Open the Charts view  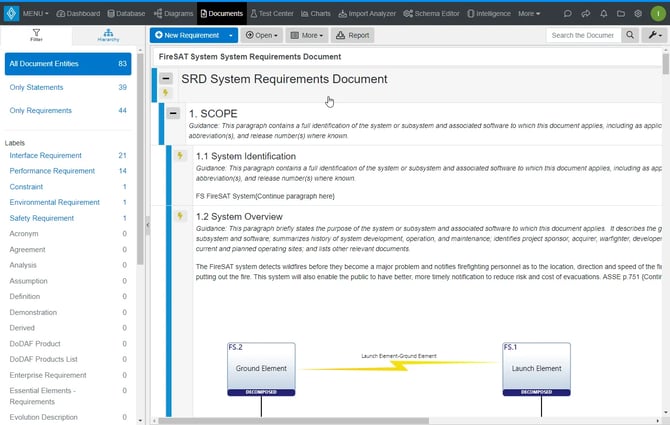(316, 14)
